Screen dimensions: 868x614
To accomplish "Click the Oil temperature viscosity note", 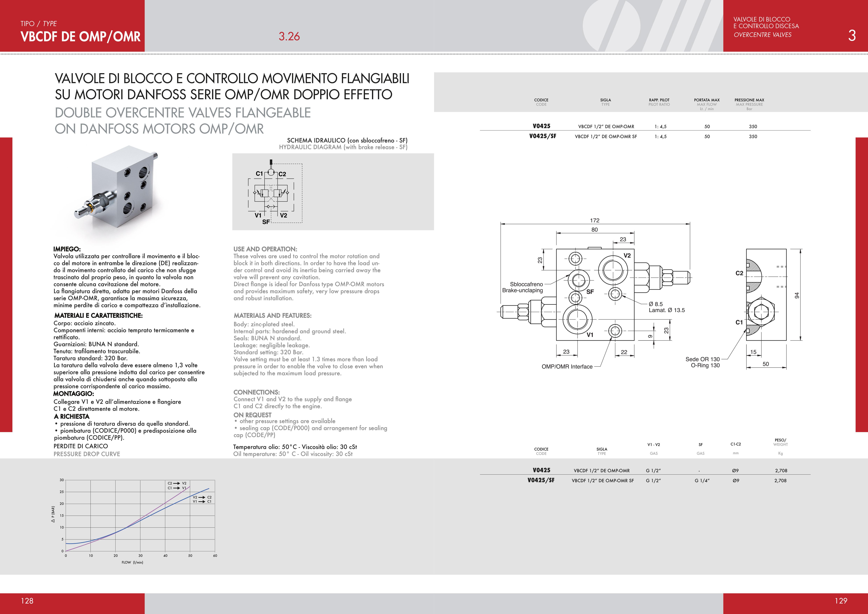I will pos(293,454).
